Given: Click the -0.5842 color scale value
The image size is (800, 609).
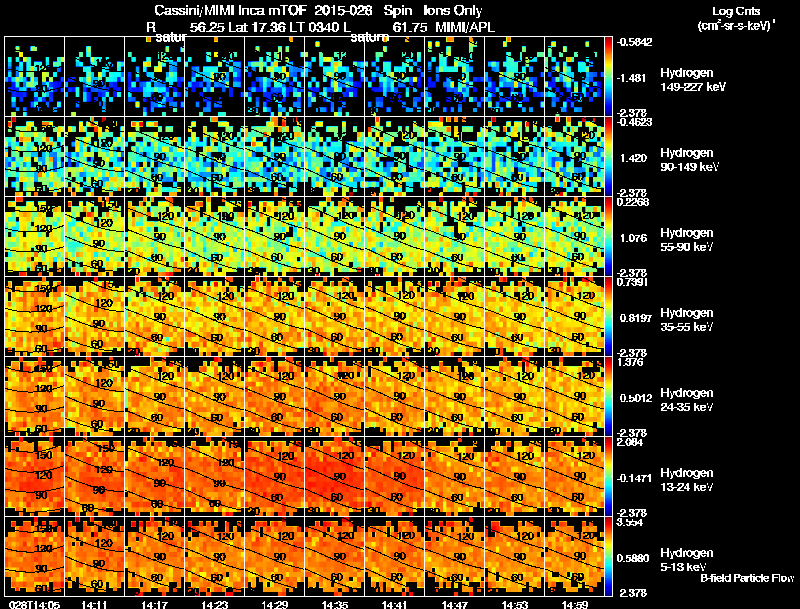Looking at the screenshot, I should pos(634,42).
